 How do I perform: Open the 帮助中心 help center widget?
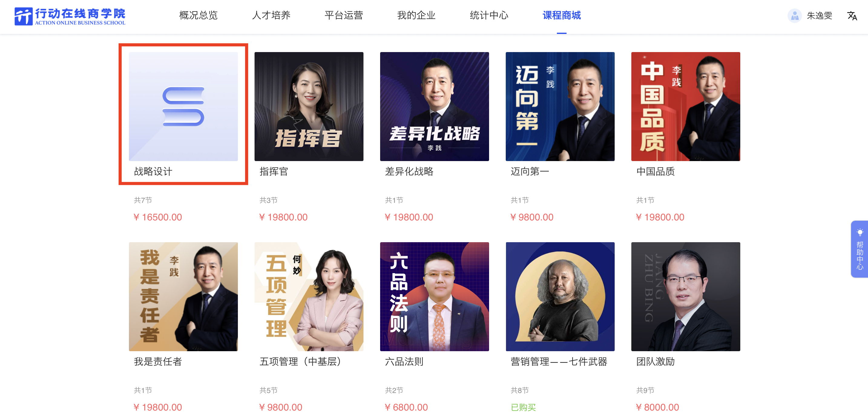click(860, 249)
